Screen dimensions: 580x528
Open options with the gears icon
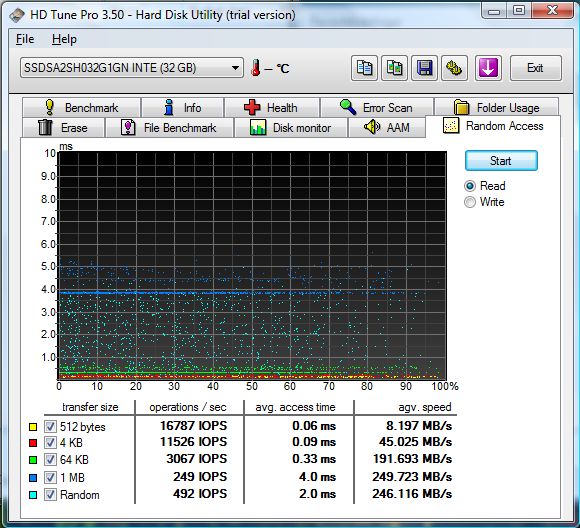click(x=454, y=68)
